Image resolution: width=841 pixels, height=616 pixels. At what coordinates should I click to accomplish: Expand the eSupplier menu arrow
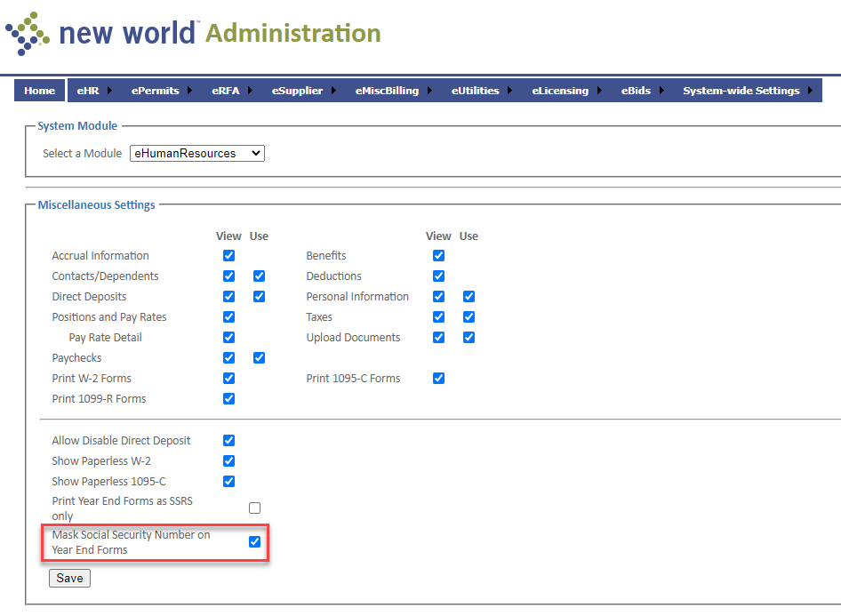click(333, 91)
